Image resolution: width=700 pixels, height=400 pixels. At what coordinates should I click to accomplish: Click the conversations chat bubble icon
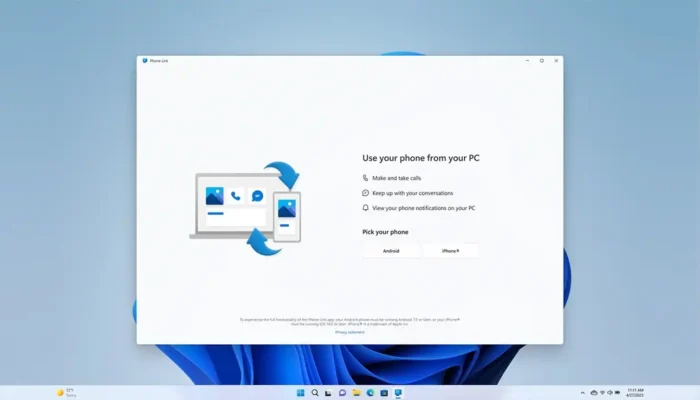[x=365, y=193]
